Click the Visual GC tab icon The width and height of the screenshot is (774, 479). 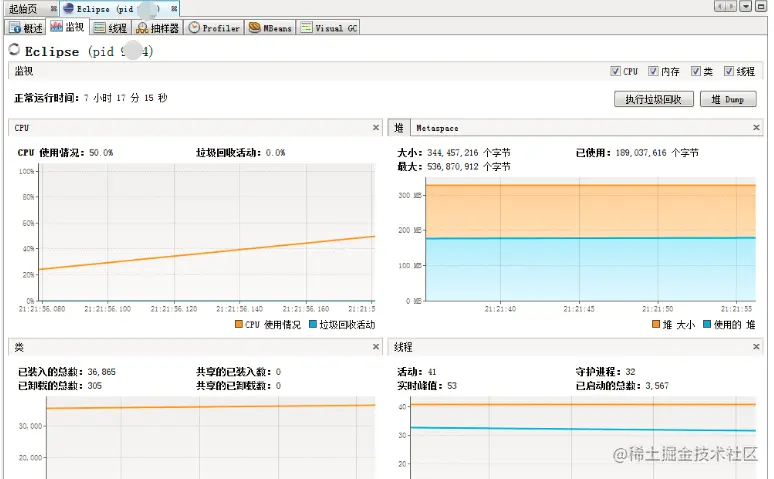tap(307, 28)
